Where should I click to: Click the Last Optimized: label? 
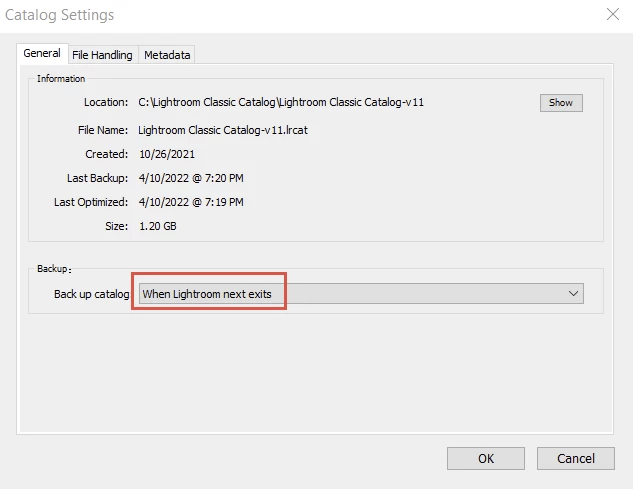pos(91,202)
